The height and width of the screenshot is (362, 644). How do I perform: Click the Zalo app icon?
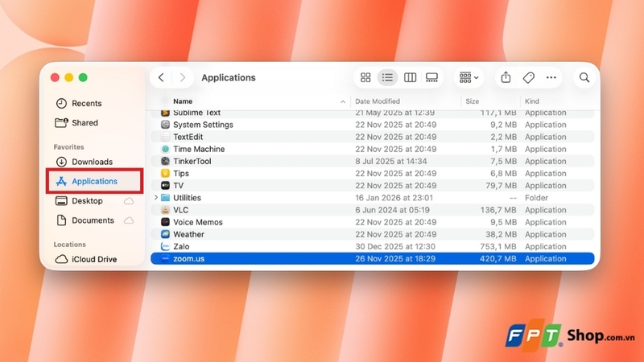165,246
